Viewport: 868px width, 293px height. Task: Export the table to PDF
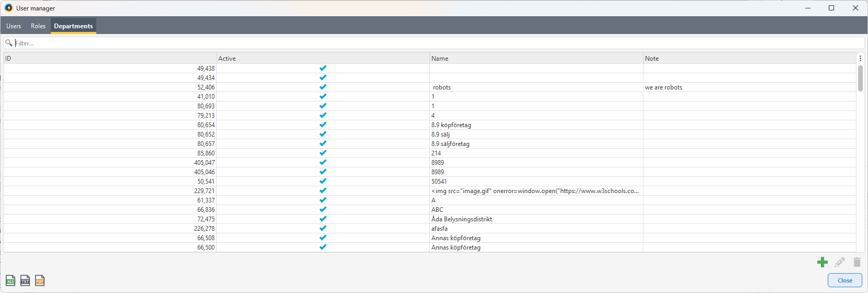(40, 280)
